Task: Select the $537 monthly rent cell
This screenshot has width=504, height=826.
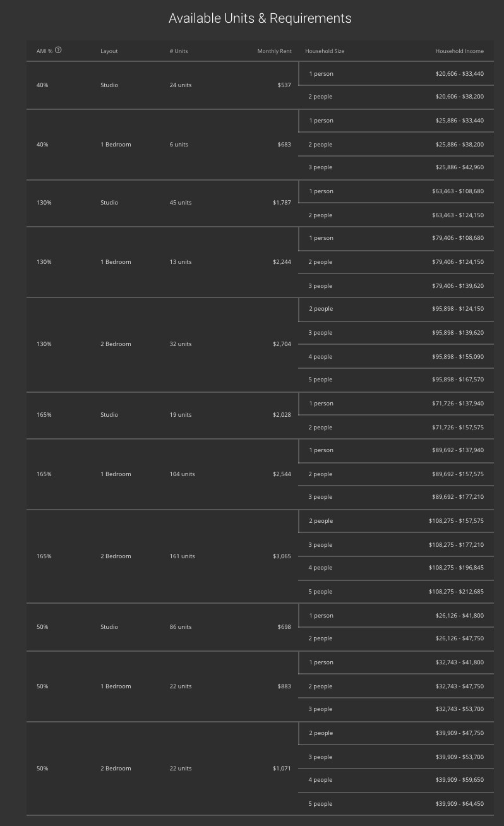Action: coord(284,85)
